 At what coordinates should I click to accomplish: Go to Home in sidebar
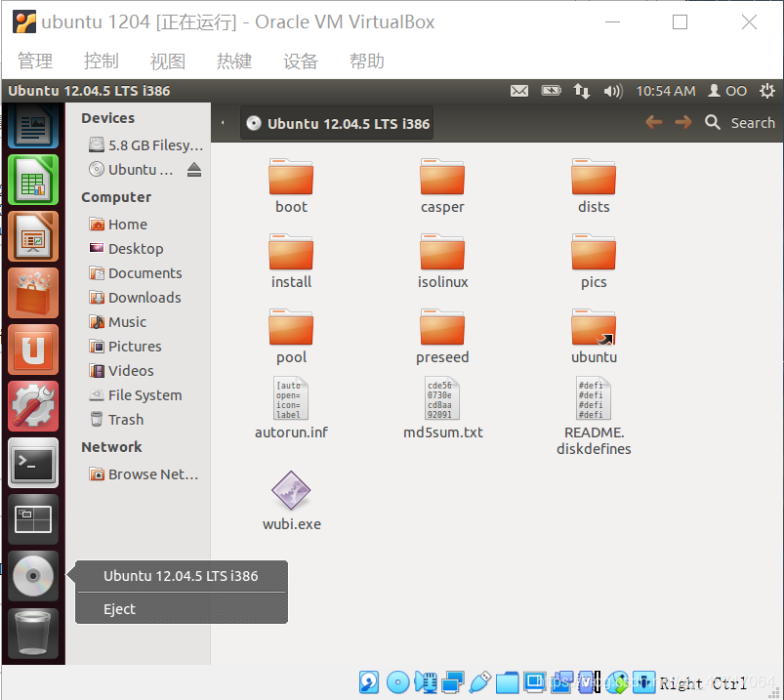[x=118, y=225]
